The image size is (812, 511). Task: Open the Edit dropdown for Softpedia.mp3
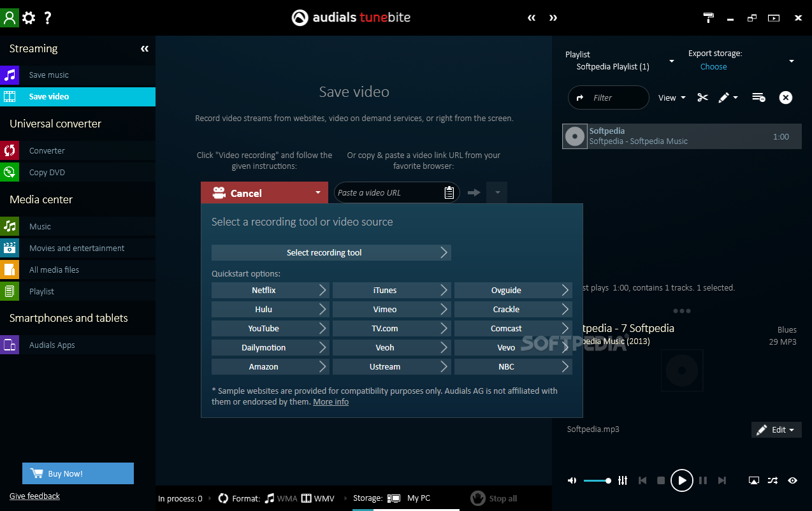tap(776, 430)
